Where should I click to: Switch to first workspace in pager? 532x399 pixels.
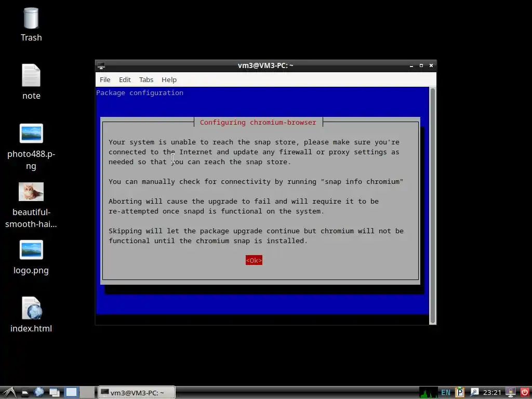pos(71,393)
